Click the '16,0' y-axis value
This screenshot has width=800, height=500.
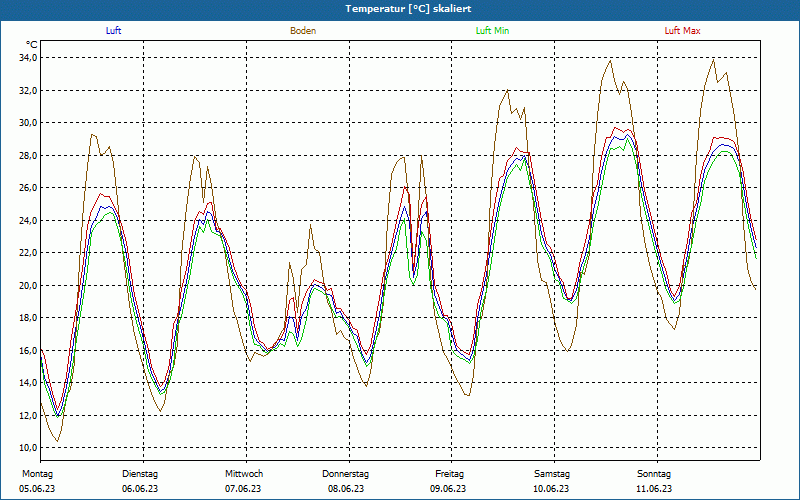point(28,351)
